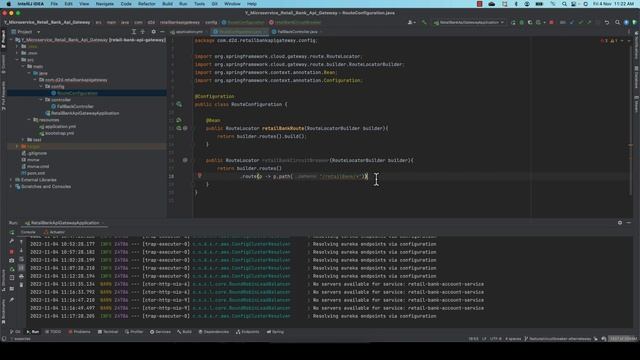Open user account dropdown in toolbar
Viewport: 640px width, 360px height.
pos(411,22)
